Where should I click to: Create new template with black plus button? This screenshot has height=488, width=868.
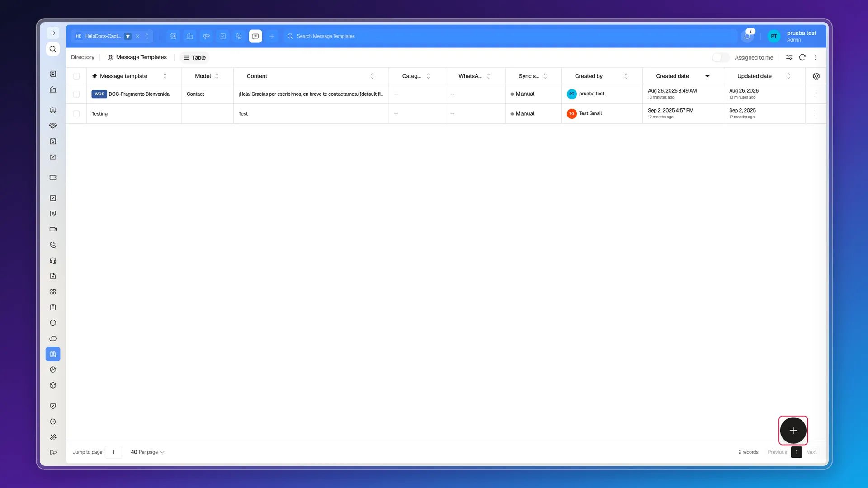pos(793,431)
